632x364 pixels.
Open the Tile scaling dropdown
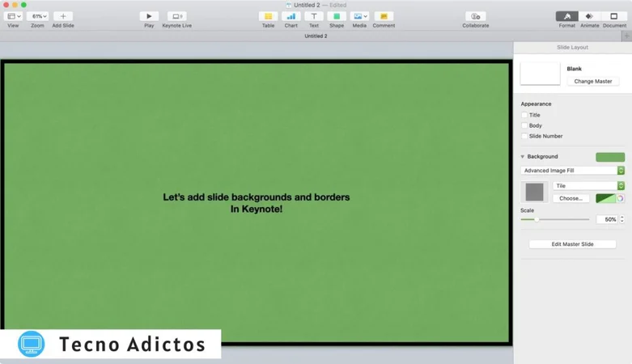[x=588, y=185]
